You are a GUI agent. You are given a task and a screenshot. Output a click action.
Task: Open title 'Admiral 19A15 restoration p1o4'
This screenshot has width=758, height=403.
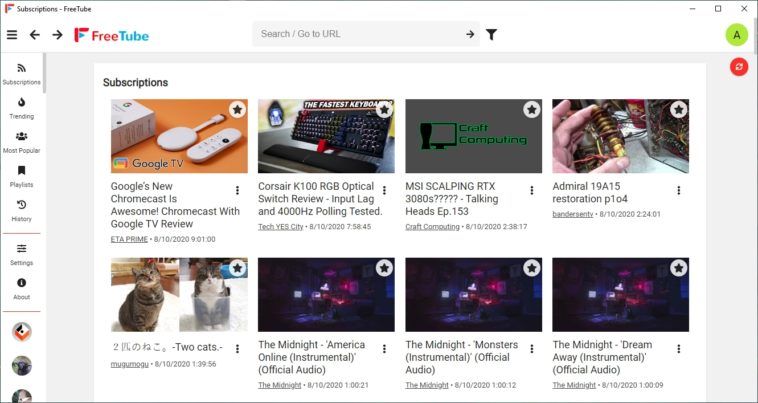click(x=590, y=192)
